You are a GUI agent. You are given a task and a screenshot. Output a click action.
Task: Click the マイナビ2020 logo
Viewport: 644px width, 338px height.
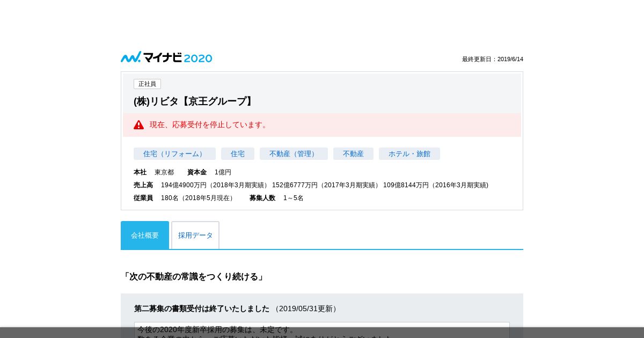click(166, 57)
